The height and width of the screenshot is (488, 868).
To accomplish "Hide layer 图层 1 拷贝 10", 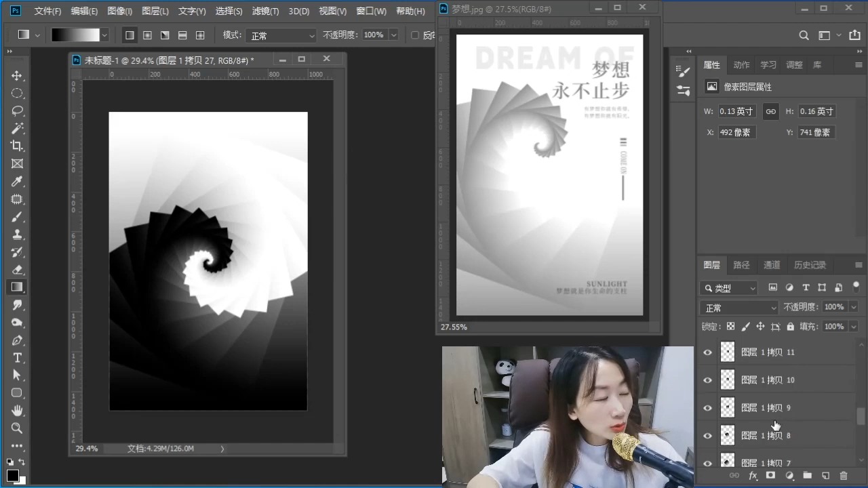I will coord(707,380).
